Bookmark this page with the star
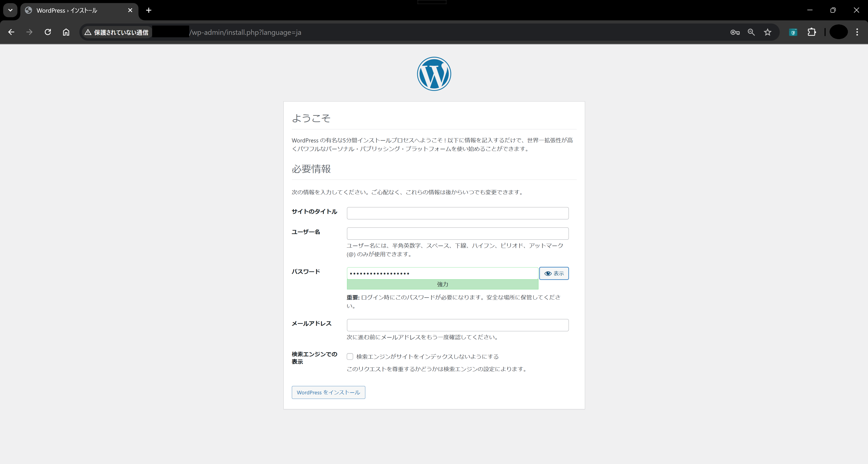The height and width of the screenshot is (464, 868). pos(768,32)
